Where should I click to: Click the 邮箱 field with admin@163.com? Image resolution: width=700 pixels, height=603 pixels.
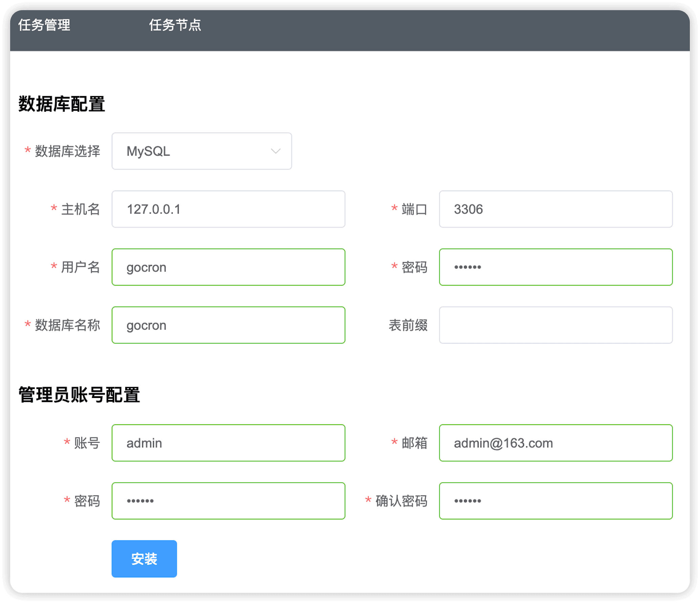click(x=555, y=443)
